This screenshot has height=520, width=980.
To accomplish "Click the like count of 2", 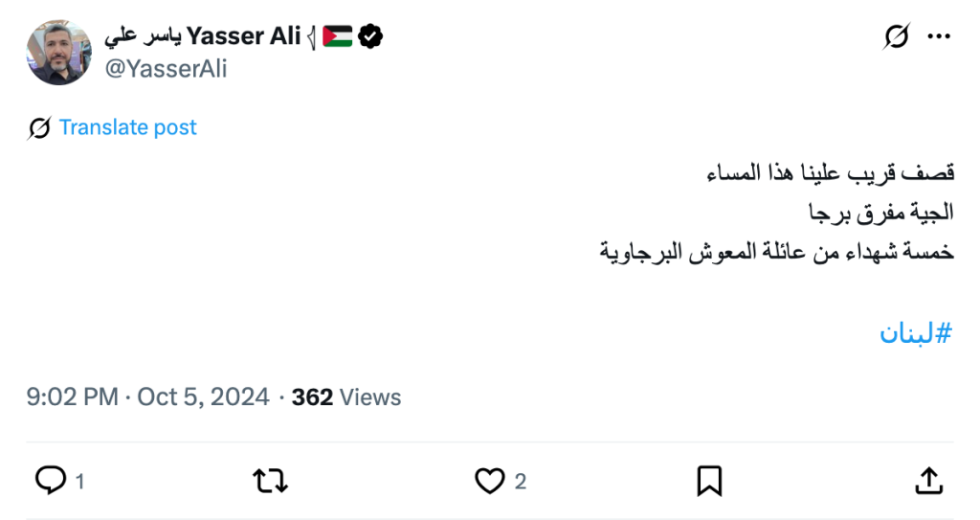I will coord(521,481).
